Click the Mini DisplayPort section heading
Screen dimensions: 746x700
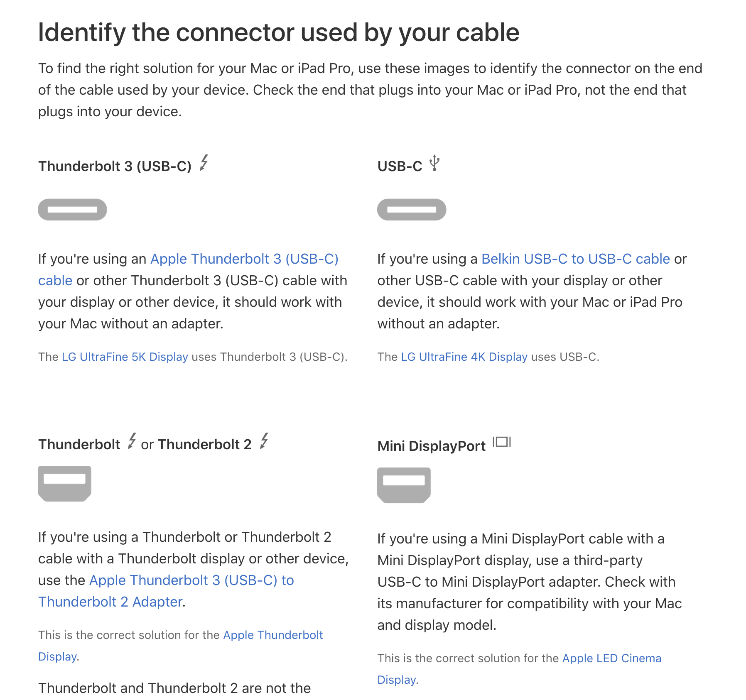point(431,446)
